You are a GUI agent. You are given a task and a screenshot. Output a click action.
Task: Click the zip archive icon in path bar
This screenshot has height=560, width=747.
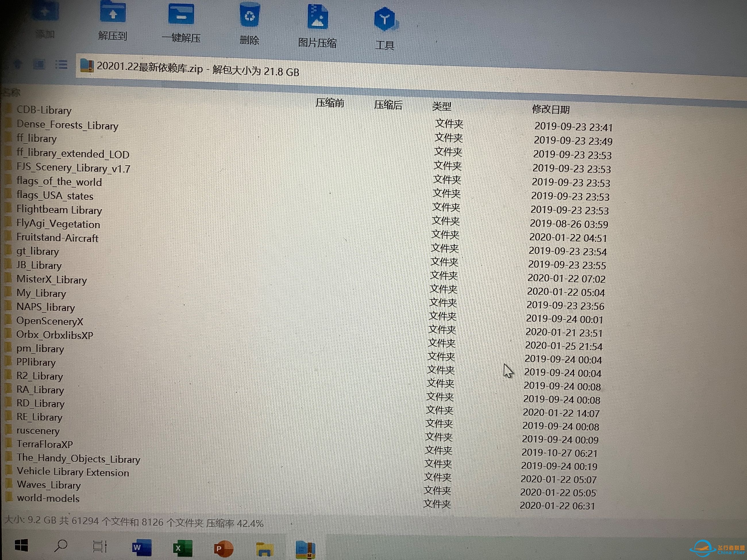click(86, 66)
